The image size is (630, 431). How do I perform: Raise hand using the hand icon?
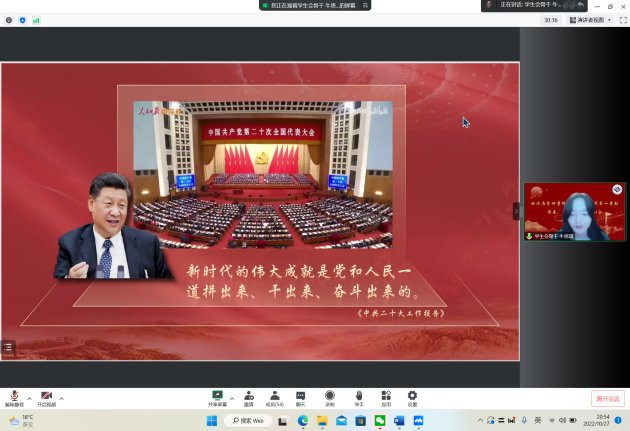tap(358, 396)
